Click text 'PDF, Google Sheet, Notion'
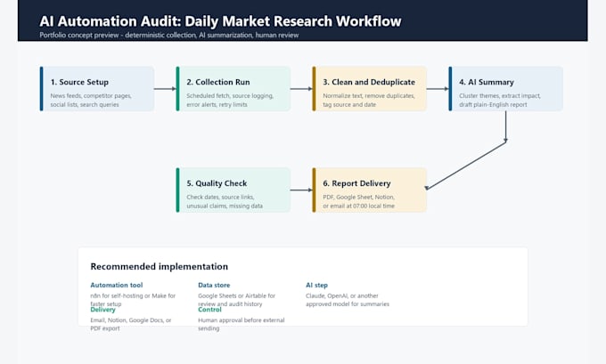 (358, 197)
